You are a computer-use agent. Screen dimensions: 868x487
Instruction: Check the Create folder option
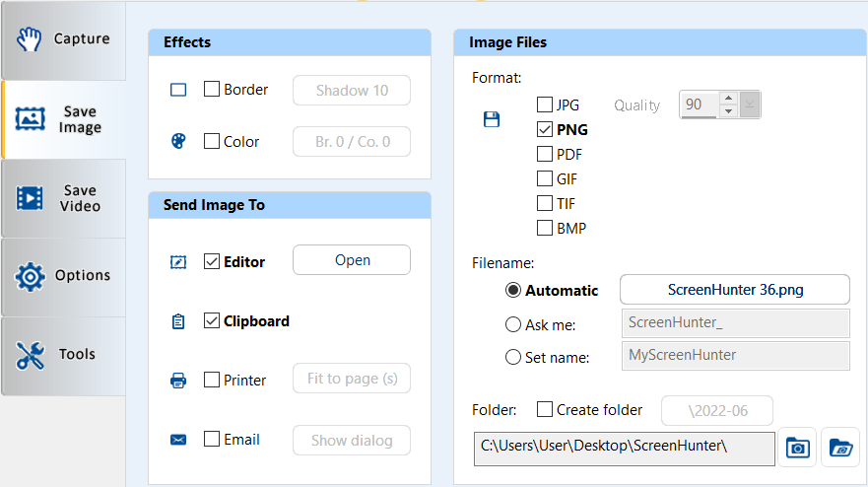click(545, 409)
